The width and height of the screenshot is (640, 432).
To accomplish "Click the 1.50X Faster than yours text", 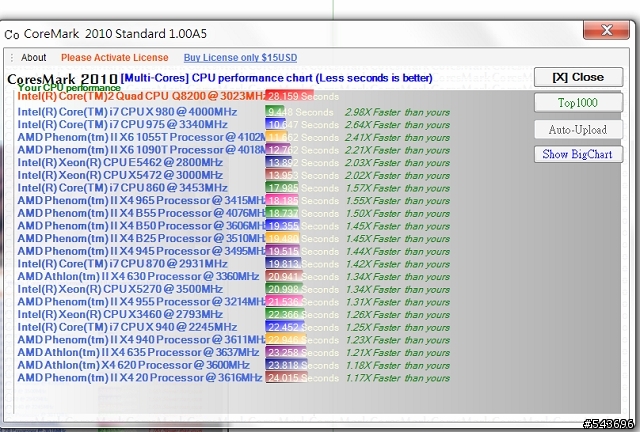I will [x=398, y=214].
